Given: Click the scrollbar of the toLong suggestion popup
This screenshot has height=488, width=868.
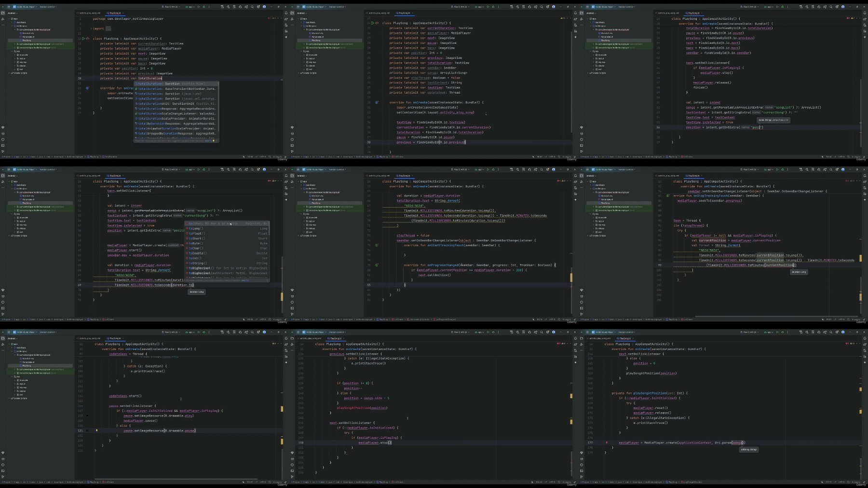Looking at the screenshot, I should [269, 229].
